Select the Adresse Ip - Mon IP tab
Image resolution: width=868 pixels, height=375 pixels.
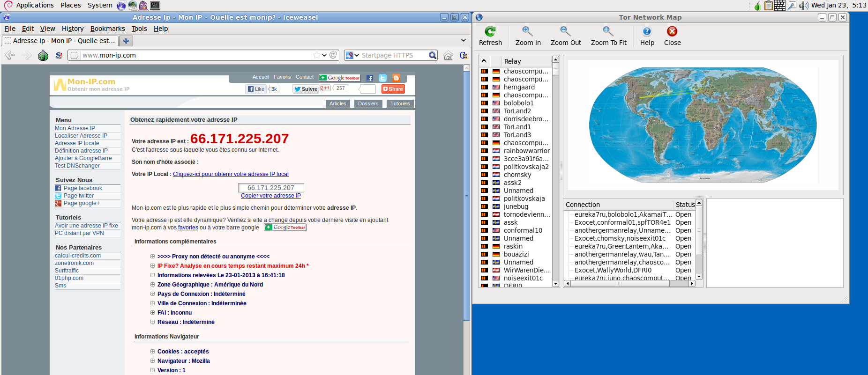60,41
